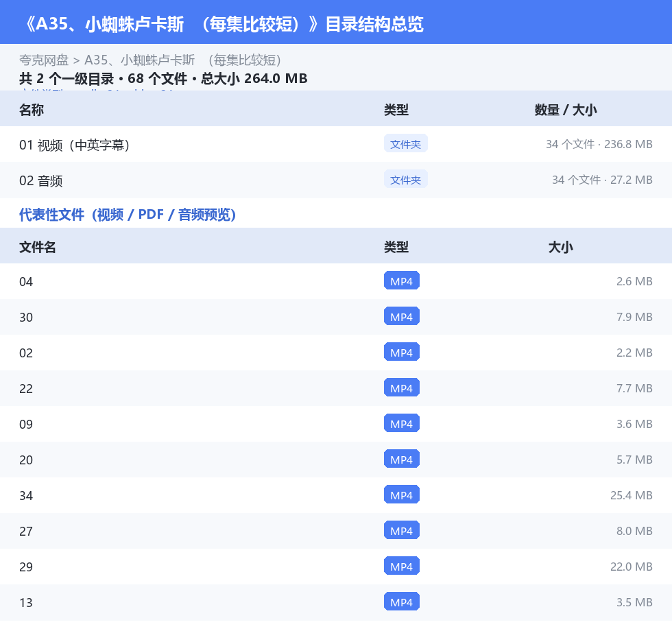Select file name 22
This screenshot has height=642, width=672.
tap(26, 389)
